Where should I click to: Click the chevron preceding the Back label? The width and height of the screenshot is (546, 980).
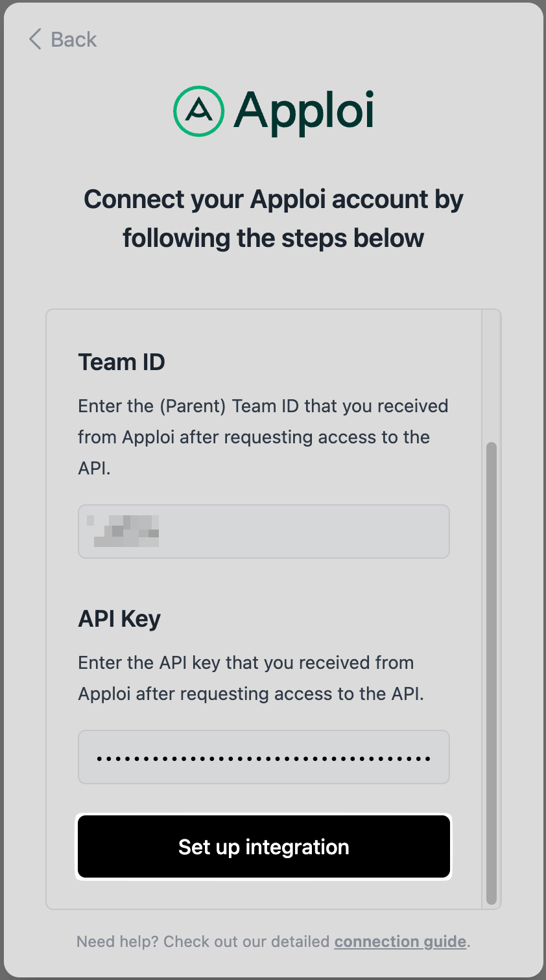(34, 40)
